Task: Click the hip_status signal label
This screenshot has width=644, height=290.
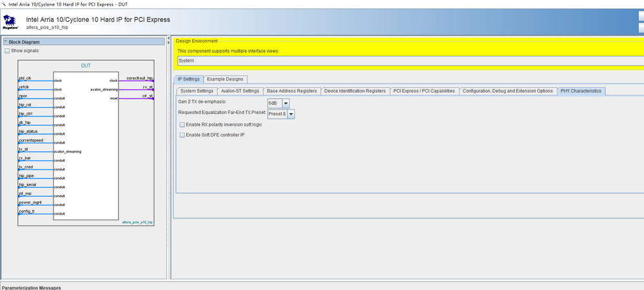Action: pos(28,131)
